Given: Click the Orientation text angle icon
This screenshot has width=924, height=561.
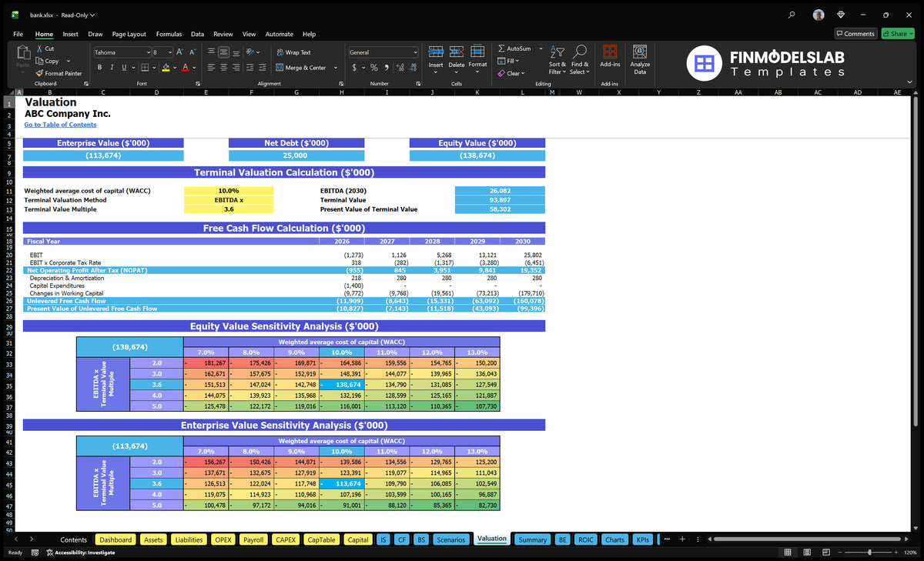Looking at the screenshot, I should tap(251, 52).
